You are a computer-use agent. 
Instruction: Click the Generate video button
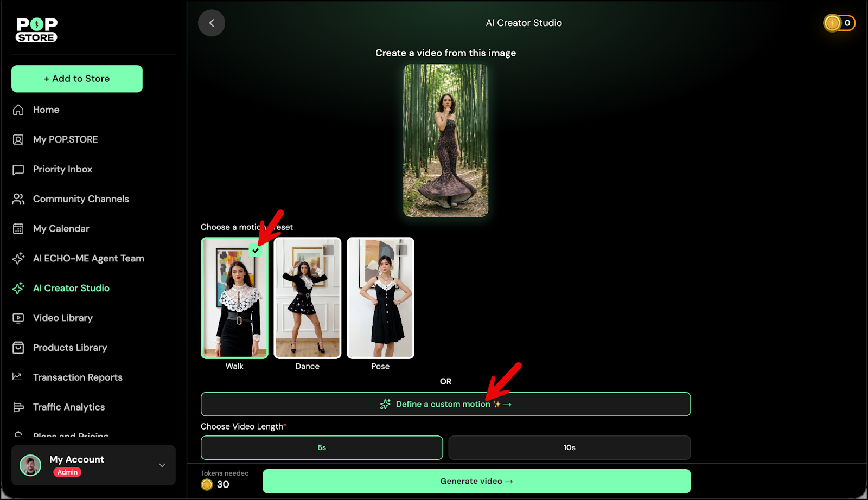pyautogui.click(x=476, y=481)
